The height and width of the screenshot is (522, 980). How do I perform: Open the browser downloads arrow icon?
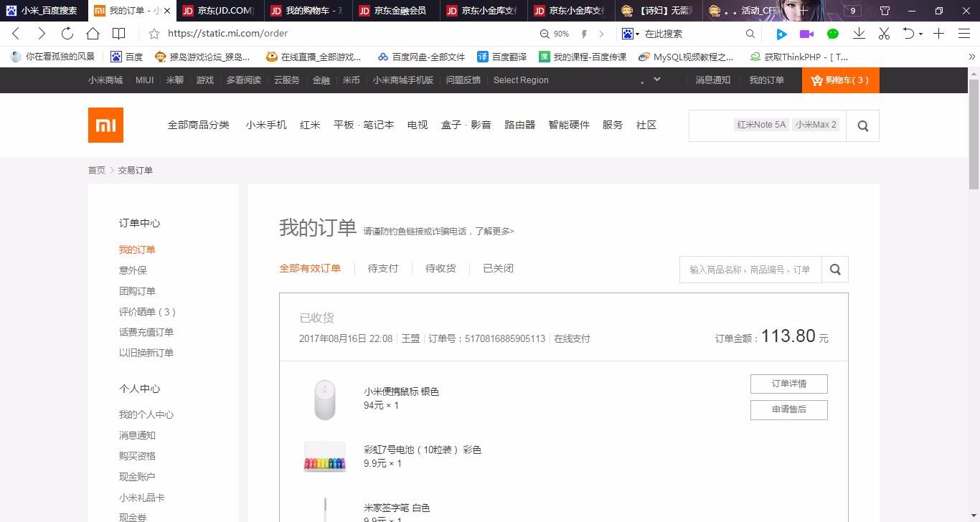(x=859, y=34)
